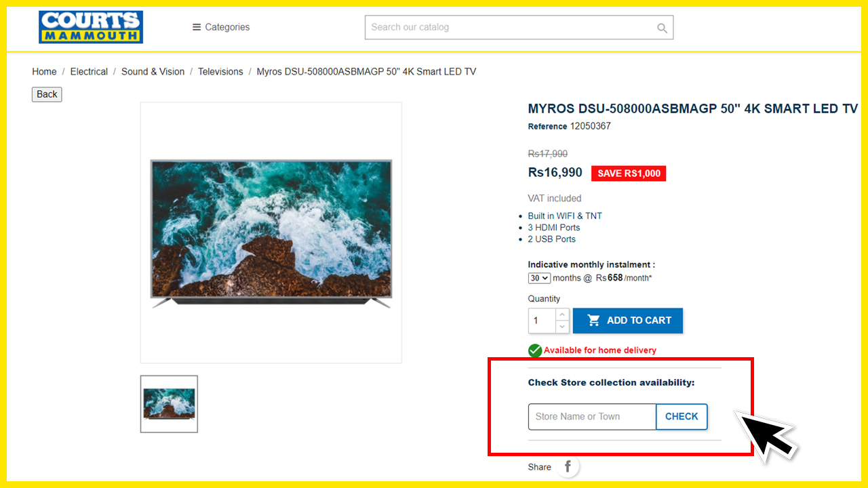Screen dimensions: 868x488
Task: Click the green home delivery checkmark
Action: coord(535,350)
